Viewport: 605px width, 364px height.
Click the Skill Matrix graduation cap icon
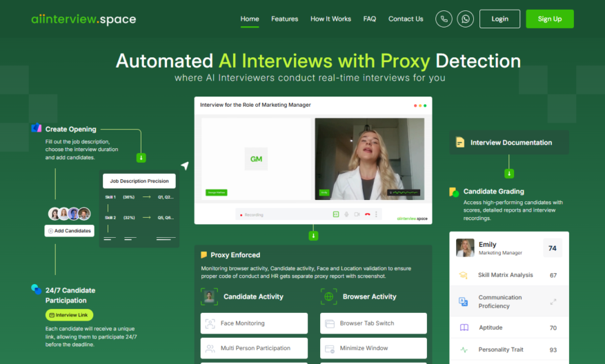pyautogui.click(x=463, y=275)
